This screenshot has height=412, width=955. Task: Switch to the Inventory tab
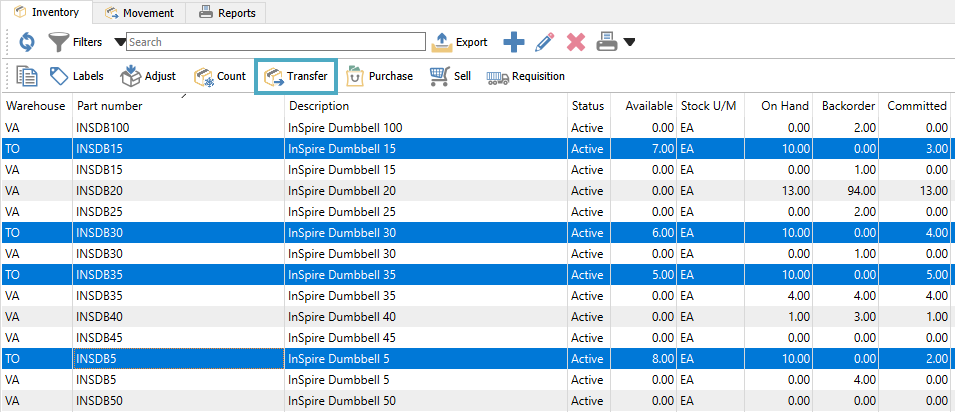coord(46,12)
